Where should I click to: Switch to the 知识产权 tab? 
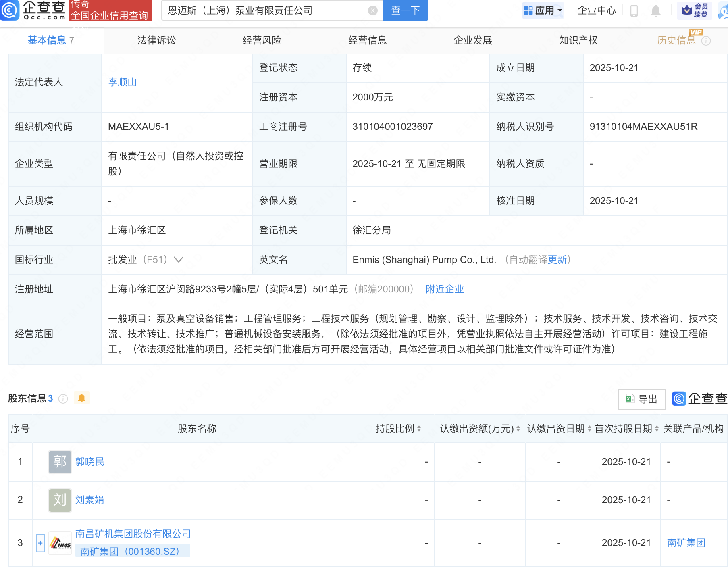[578, 40]
